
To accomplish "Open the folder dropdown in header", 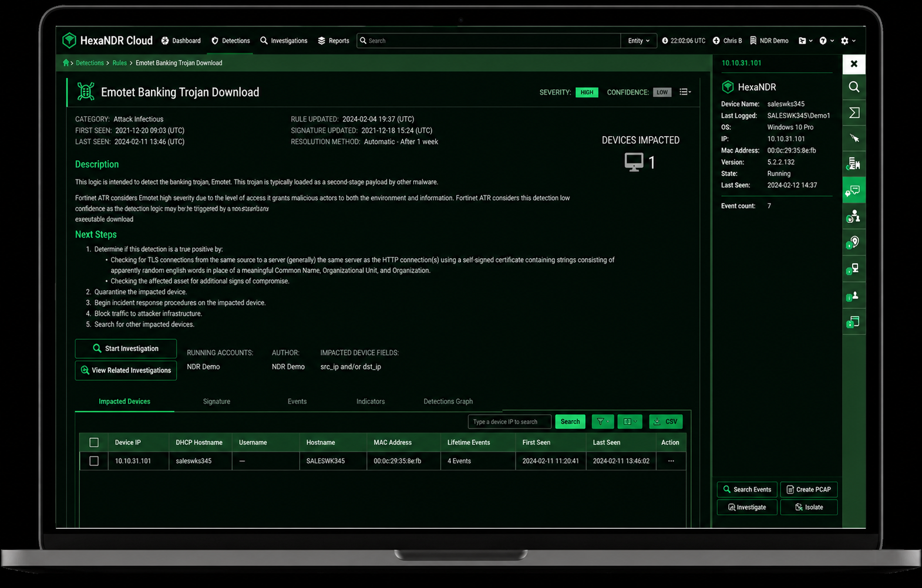I will (x=806, y=40).
